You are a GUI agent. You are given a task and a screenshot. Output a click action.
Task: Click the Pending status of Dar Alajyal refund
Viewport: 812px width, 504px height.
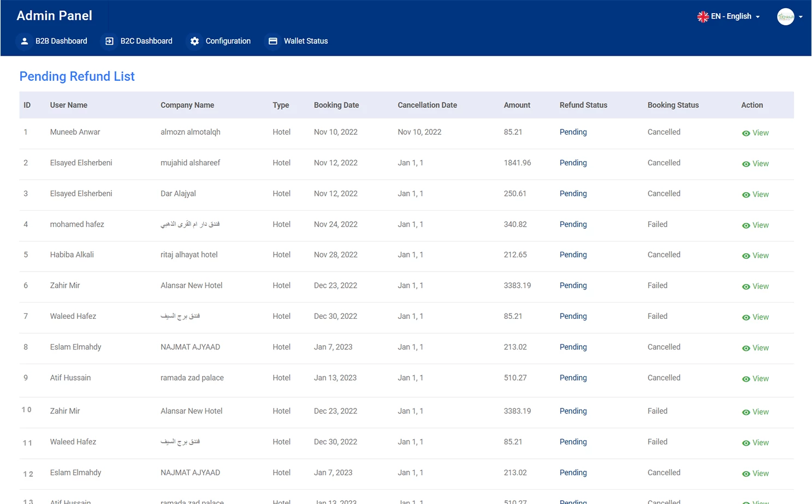(x=573, y=193)
